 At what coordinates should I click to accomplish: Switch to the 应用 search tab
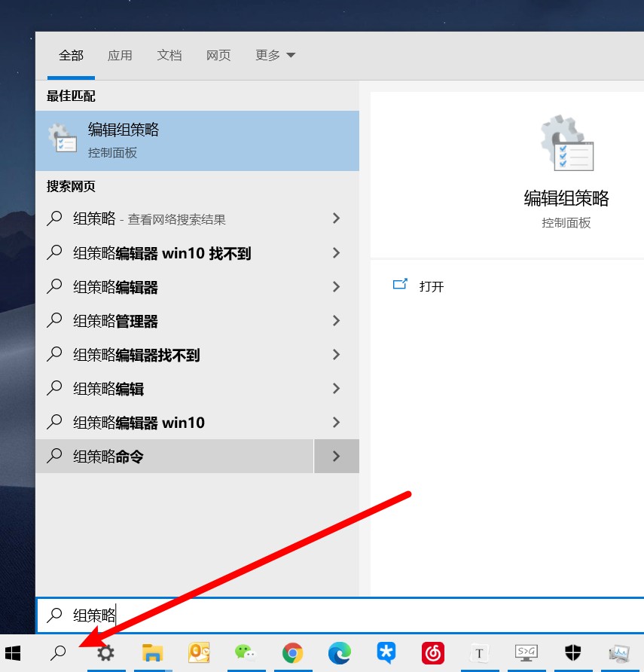click(x=120, y=56)
